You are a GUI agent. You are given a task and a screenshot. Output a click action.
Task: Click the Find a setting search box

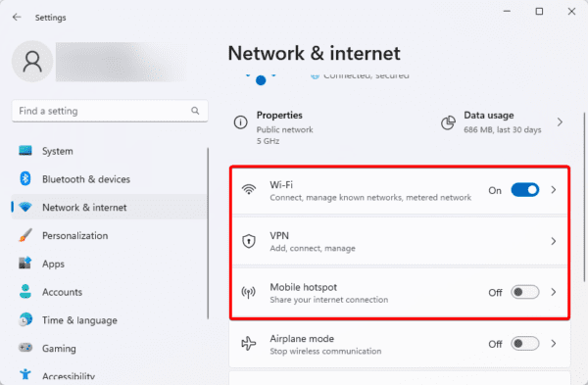[x=110, y=111]
